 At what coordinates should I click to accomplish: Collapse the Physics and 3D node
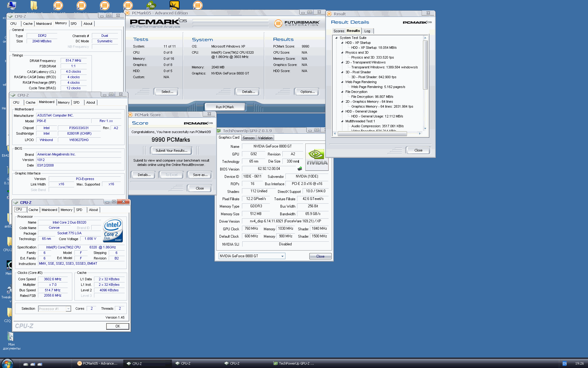pyautogui.click(x=342, y=53)
